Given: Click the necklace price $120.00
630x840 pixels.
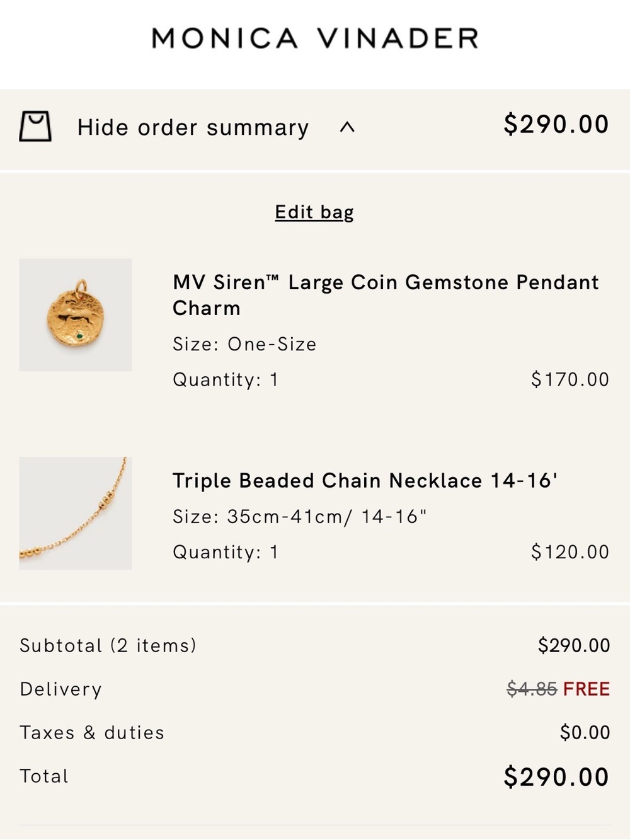Looking at the screenshot, I should [570, 552].
